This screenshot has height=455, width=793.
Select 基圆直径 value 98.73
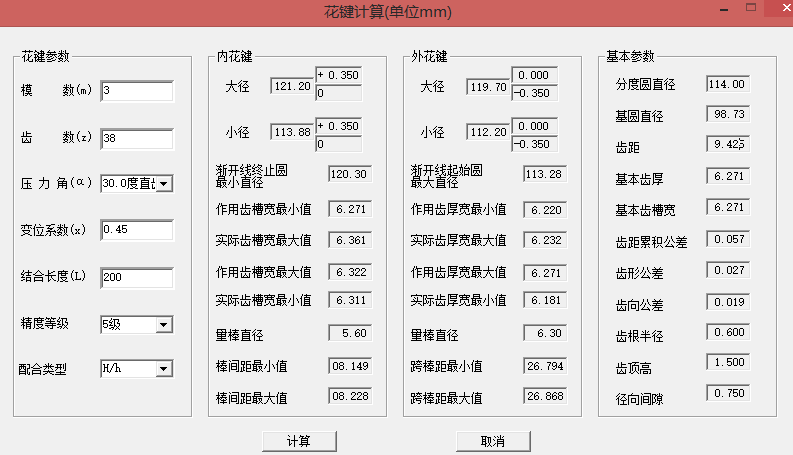click(728, 114)
